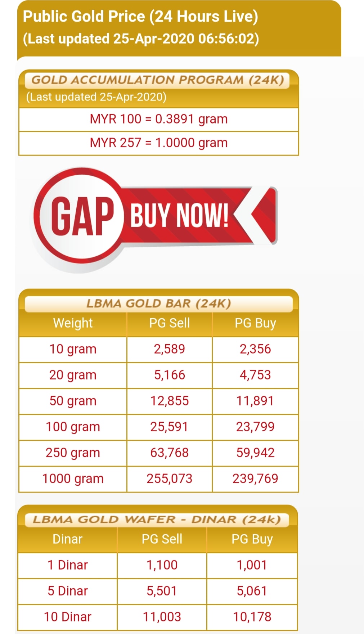
Task: Click the 23,799 buy price for 100 gram
Action: click(x=255, y=427)
